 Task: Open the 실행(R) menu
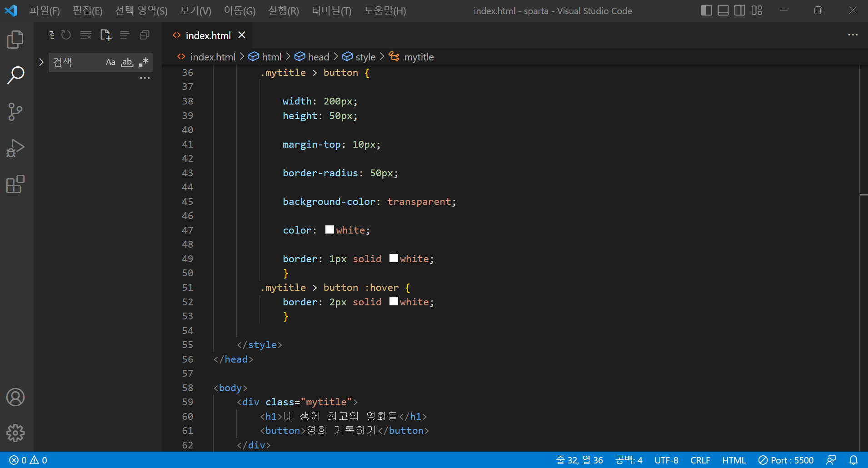pyautogui.click(x=284, y=10)
